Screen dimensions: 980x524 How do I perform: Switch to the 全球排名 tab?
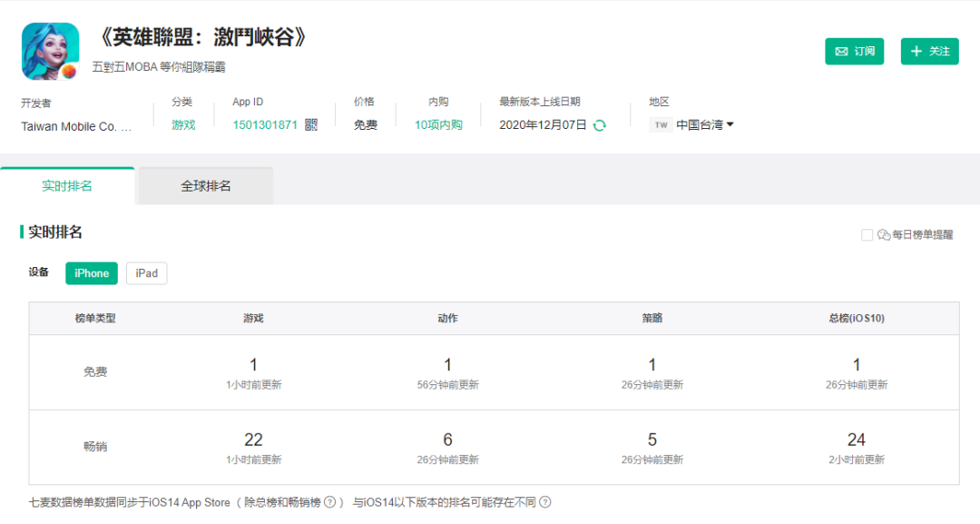(x=206, y=185)
